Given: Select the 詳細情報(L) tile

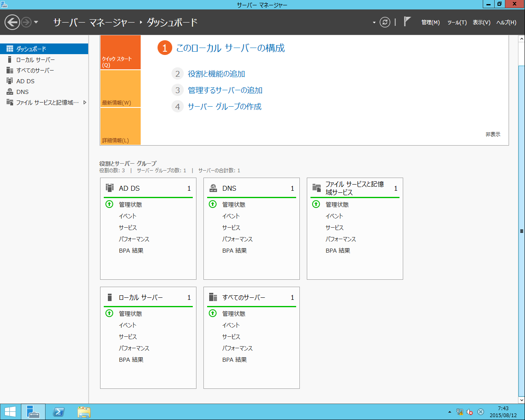Looking at the screenshot, I should (x=121, y=126).
